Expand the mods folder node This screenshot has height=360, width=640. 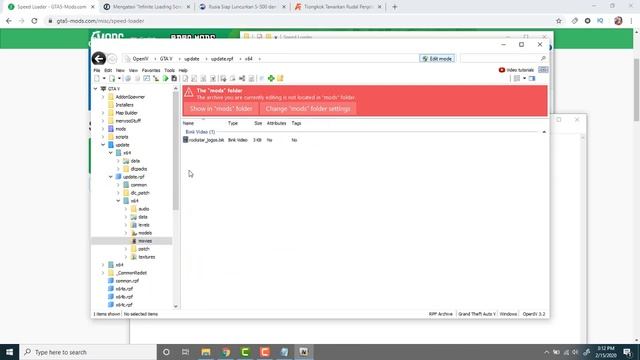click(x=103, y=129)
